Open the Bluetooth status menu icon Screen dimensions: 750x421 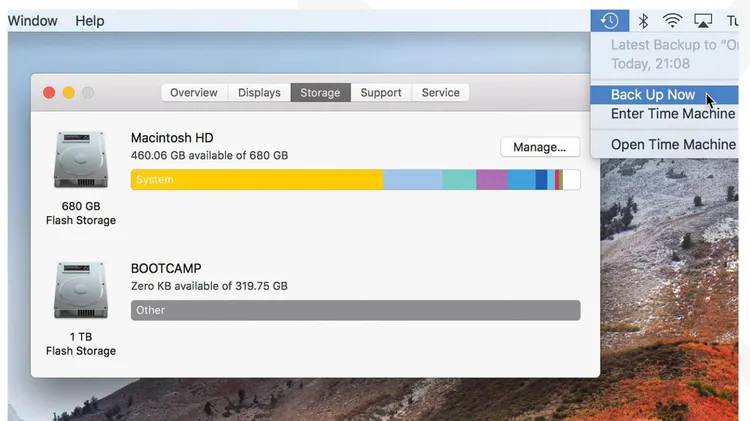(x=644, y=21)
